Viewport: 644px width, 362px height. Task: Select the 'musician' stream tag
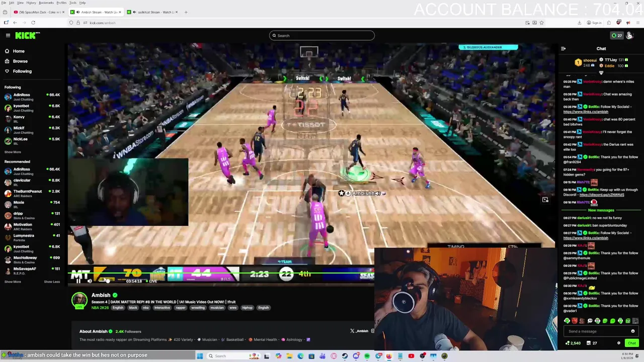click(x=217, y=308)
